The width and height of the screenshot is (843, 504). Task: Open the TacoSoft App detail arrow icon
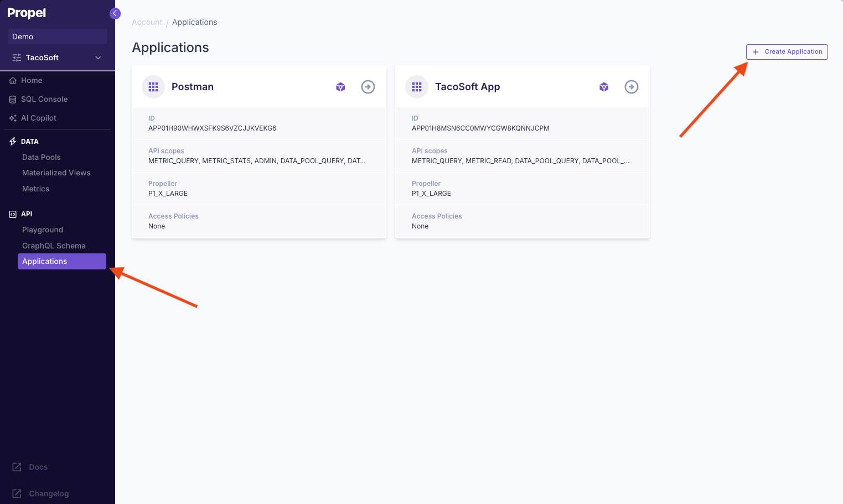click(632, 87)
